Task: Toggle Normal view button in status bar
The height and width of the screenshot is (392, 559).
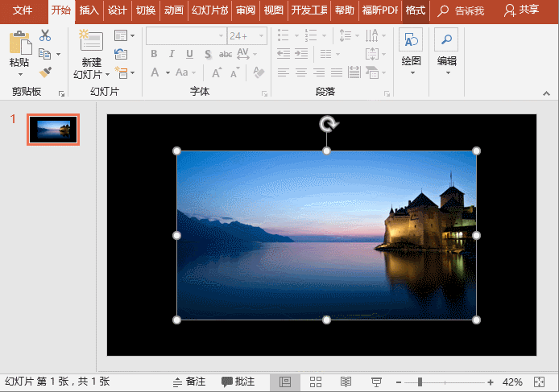Action: pos(285,382)
